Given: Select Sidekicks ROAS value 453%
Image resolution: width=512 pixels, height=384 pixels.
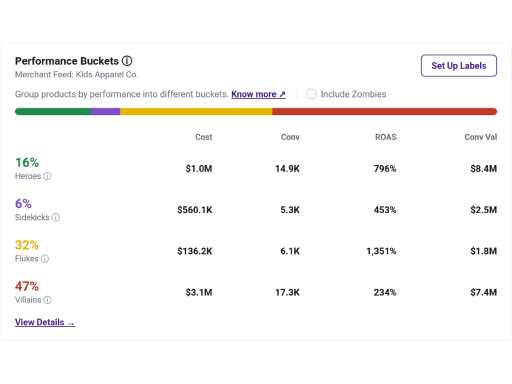Looking at the screenshot, I should pyautogui.click(x=385, y=210).
